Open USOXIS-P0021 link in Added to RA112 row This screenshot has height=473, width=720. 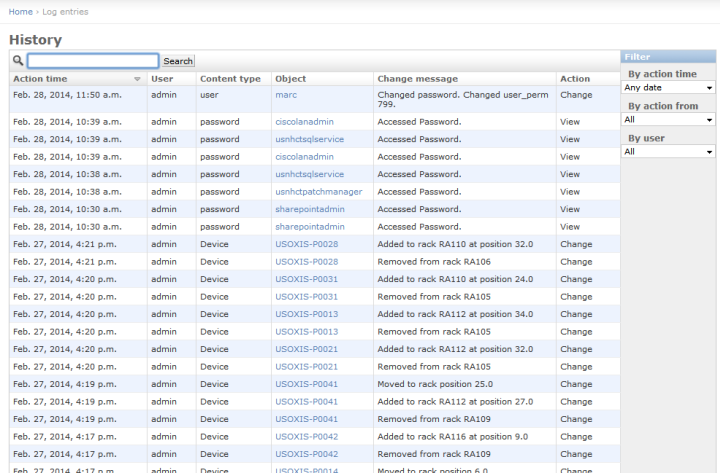pos(306,349)
